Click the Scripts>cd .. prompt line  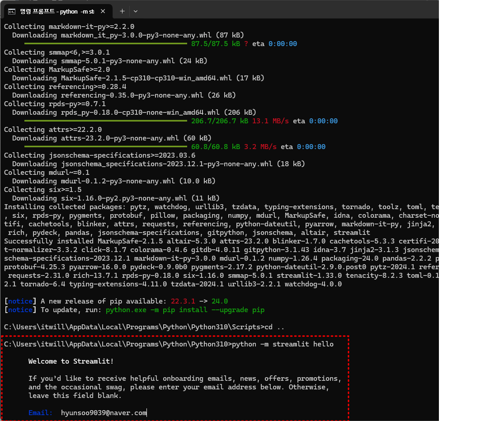tap(144, 327)
